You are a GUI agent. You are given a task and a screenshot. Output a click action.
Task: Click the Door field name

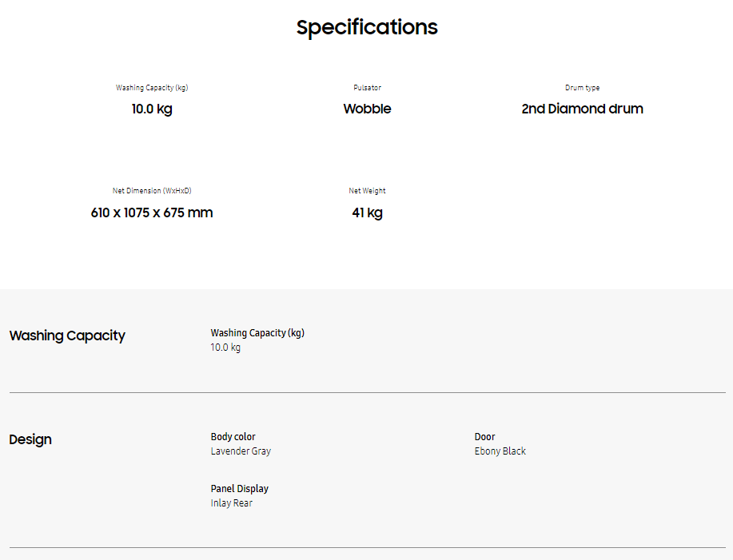(x=484, y=437)
